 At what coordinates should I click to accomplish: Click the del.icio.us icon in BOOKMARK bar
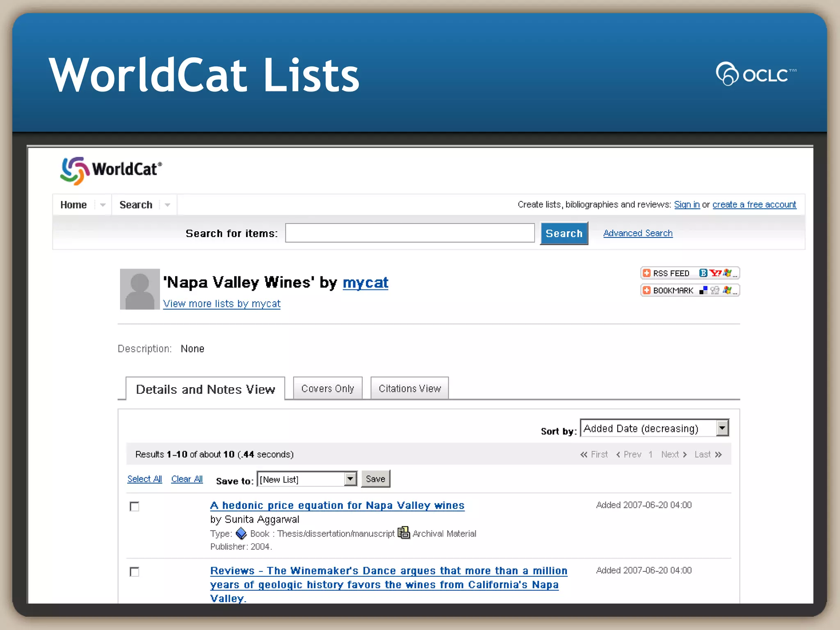703,290
